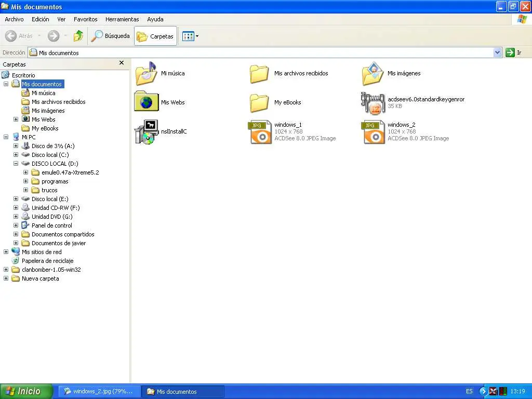This screenshot has width=532, height=399.
Task: Click the Inicio start button
Action: point(26,391)
